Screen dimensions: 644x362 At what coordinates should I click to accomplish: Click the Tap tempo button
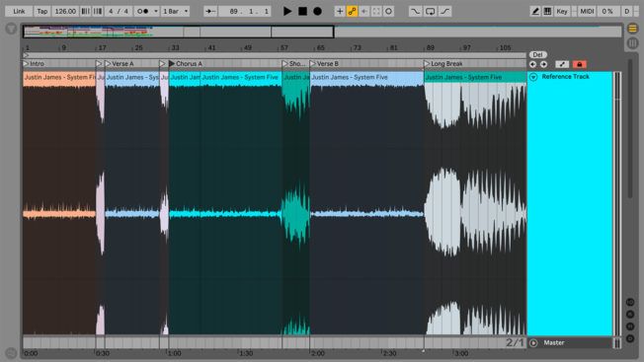[x=42, y=11]
